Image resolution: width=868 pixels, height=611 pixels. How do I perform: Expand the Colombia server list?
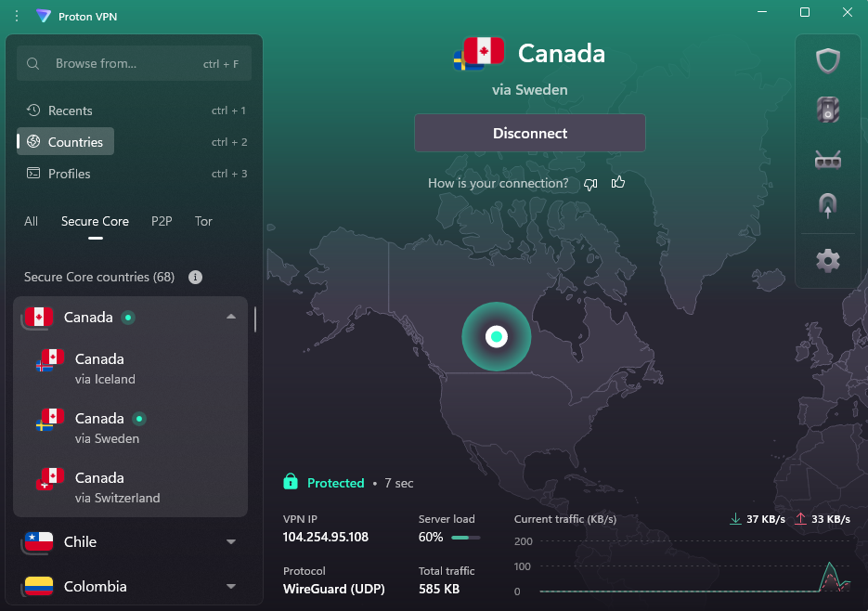[231, 586]
